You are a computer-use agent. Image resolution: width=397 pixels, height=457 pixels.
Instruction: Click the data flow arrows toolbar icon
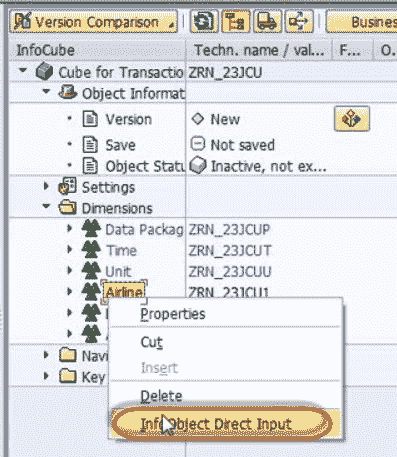tap(299, 21)
